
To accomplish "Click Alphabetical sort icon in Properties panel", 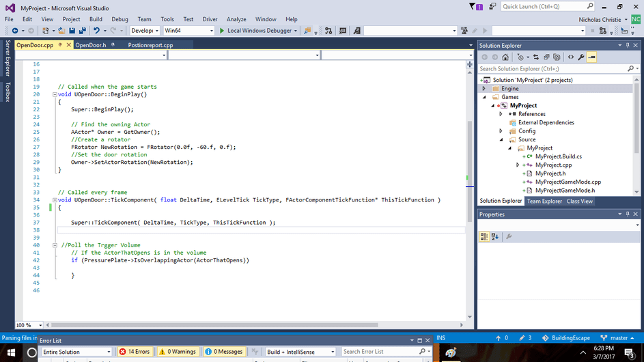I will (x=495, y=237).
